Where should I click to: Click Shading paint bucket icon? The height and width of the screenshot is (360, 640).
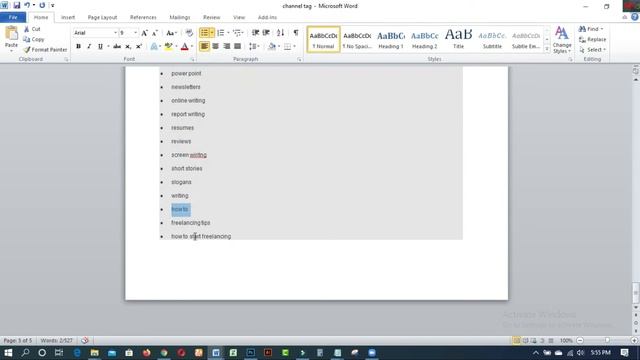click(x=272, y=47)
